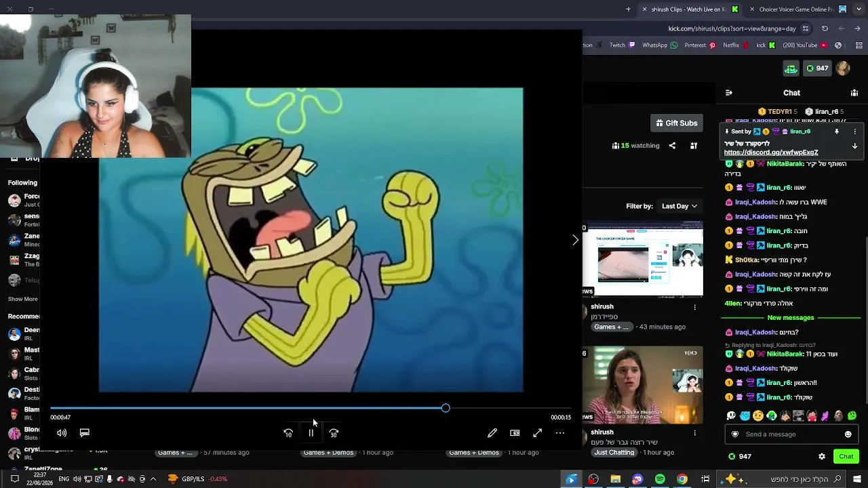Open options menu for the Spiderman clip
The height and width of the screenshot is (488, 868).
pyautogui.click(x=694, y=308)
